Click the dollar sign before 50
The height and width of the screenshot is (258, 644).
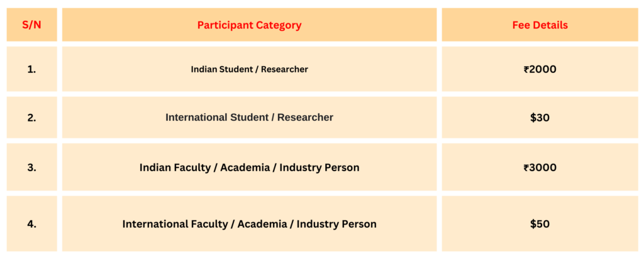point(533,223)
